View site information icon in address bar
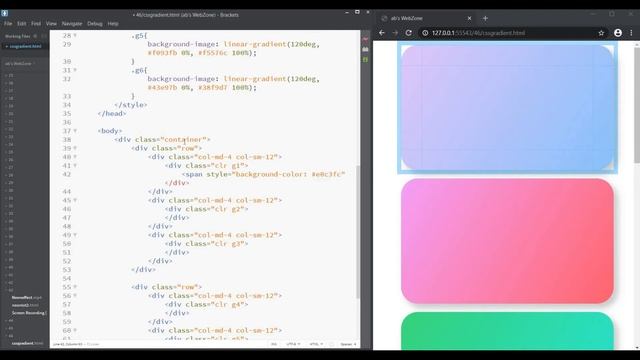 [x=425, y=33]
